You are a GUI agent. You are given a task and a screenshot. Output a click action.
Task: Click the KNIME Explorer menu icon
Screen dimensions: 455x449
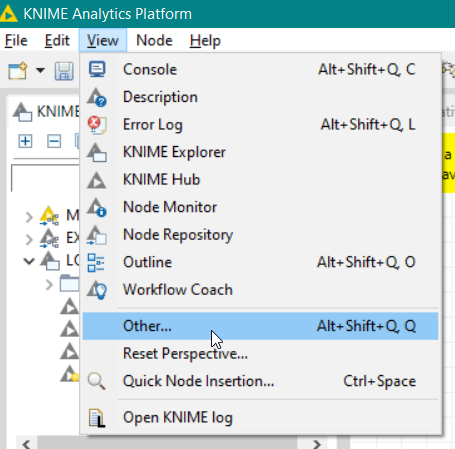point(97,152)
